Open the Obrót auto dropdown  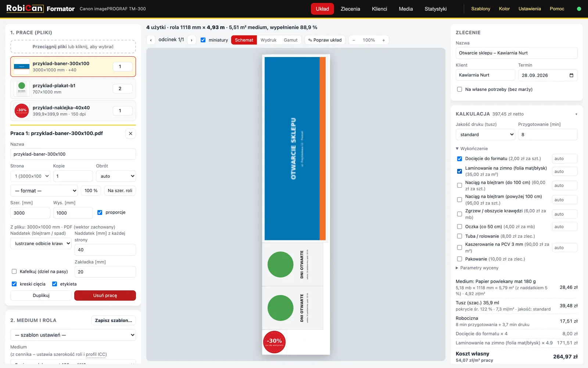pyautogui.click(x=116, y=176)
